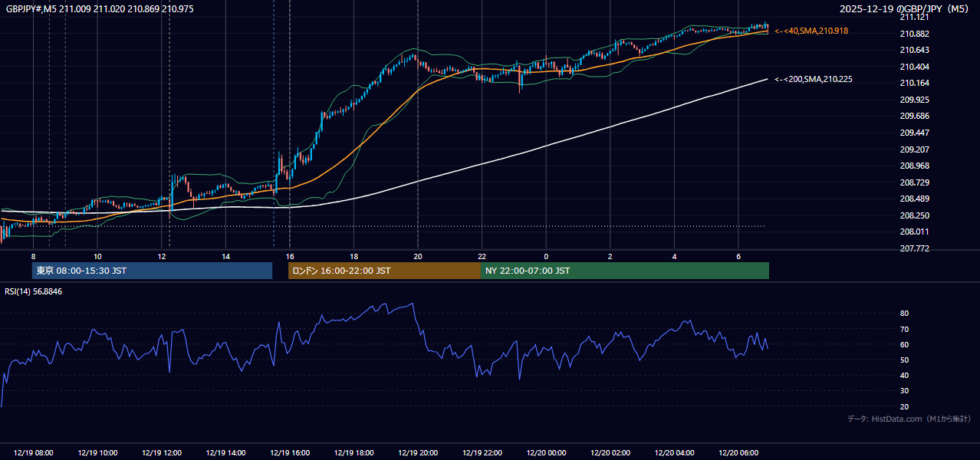
Task: Click price axis label 209.207
Action: tap(914, 149)
